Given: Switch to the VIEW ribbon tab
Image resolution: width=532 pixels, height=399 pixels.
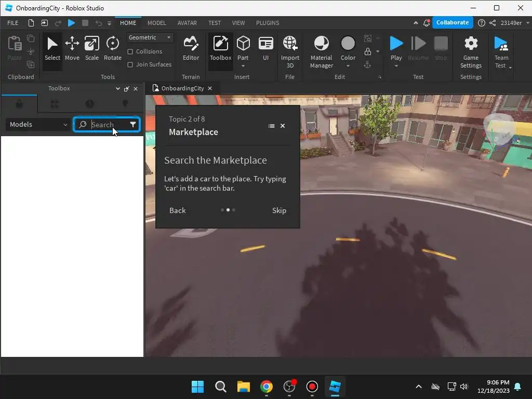Looking at the screenshot, I should 238,23.
